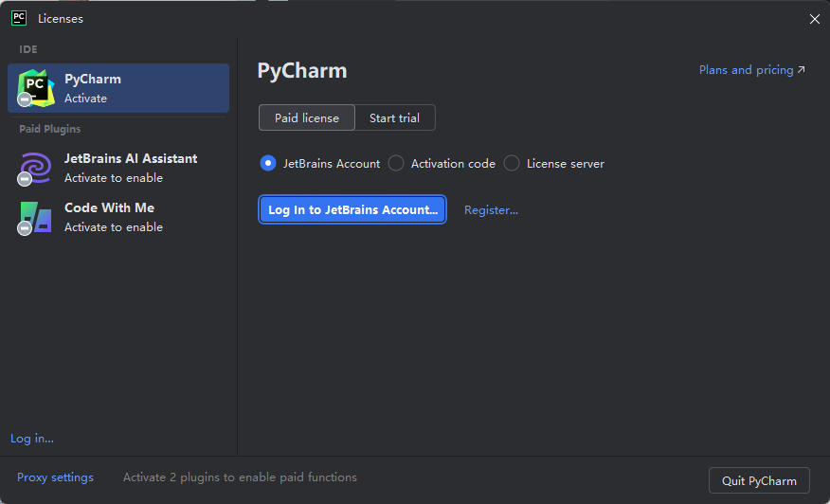Select JetBrains AI Assistant plugin entry
Screen dimensions: 830x504
tap(118, 168)
